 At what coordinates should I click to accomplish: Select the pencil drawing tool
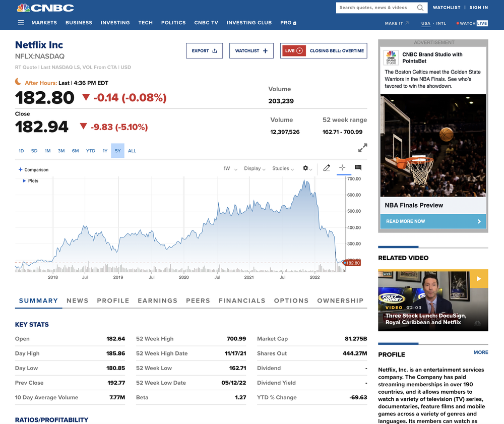tap(327, 168)
